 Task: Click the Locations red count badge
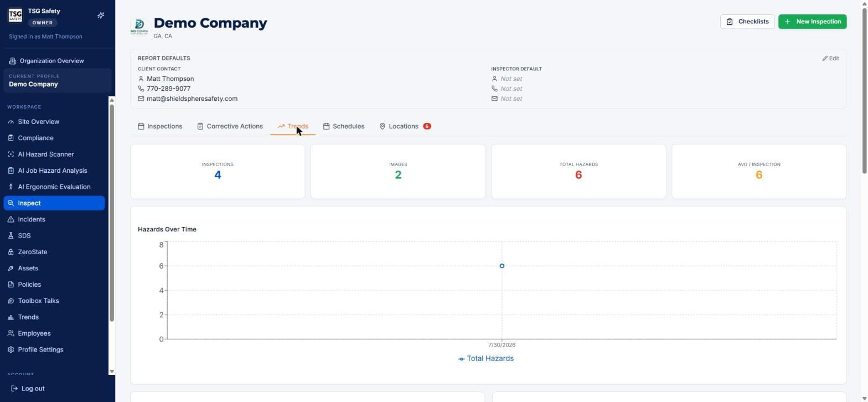pyautogui.click(x=427, y=126)
